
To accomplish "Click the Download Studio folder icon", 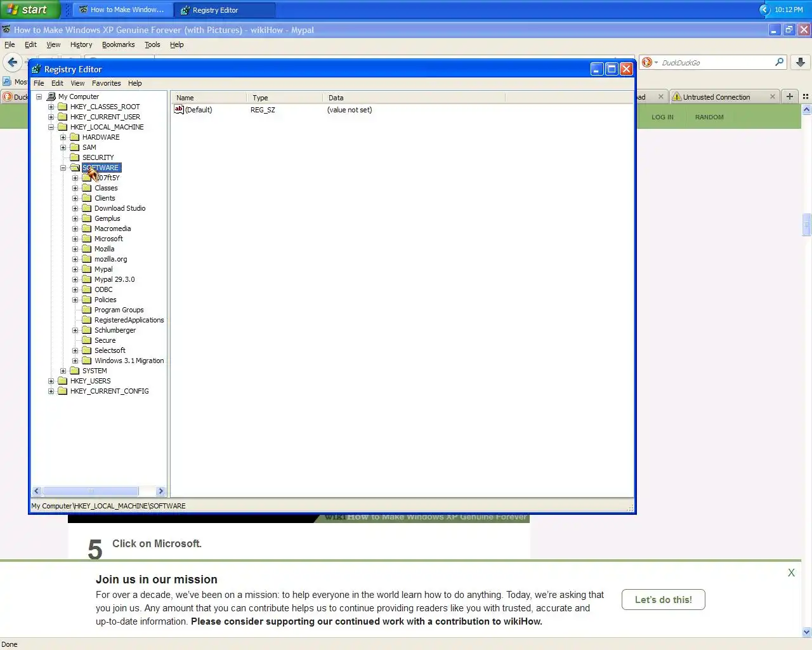I will (x=87, y=208).
